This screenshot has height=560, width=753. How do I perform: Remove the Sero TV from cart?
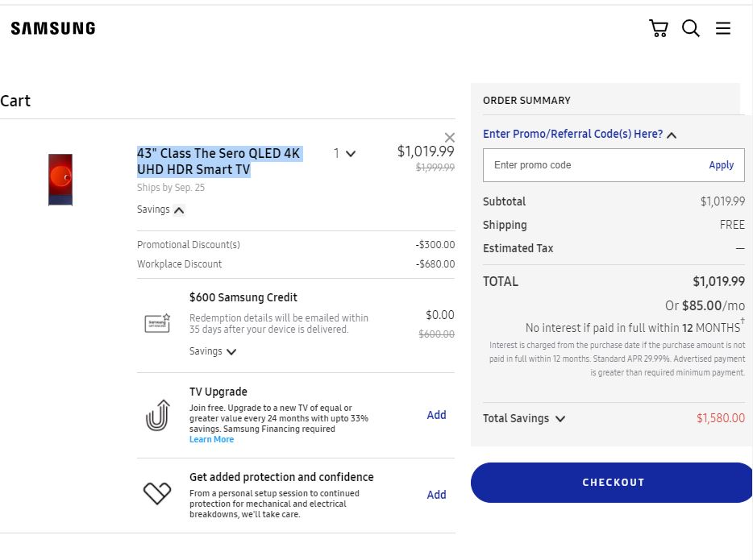449,137
